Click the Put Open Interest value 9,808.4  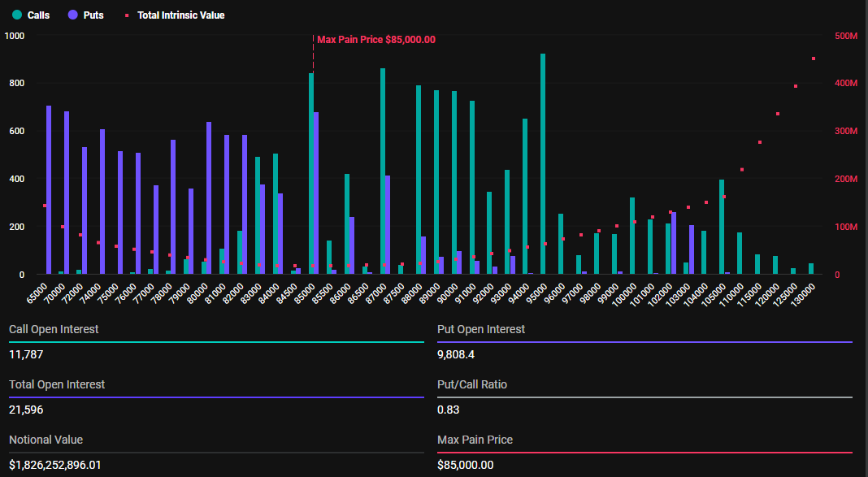click(x=458, y=354)
